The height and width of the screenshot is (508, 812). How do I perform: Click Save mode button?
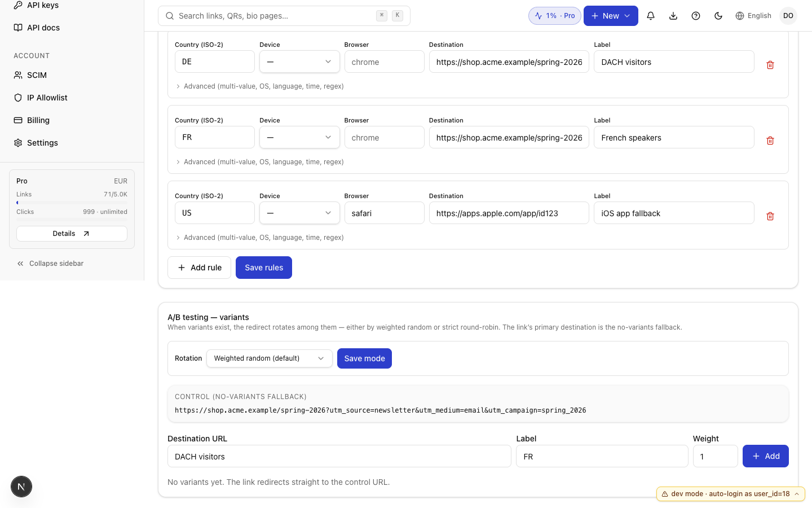[x=364, y=358]
